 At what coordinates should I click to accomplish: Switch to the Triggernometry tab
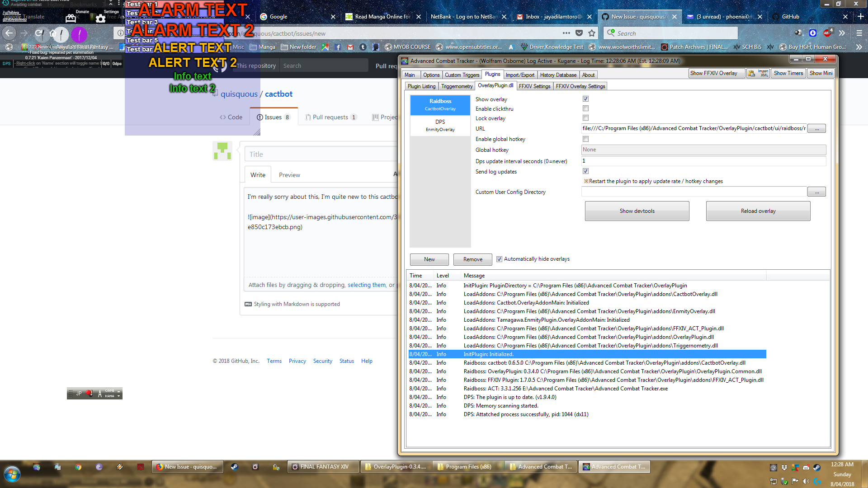click(457, 86)
